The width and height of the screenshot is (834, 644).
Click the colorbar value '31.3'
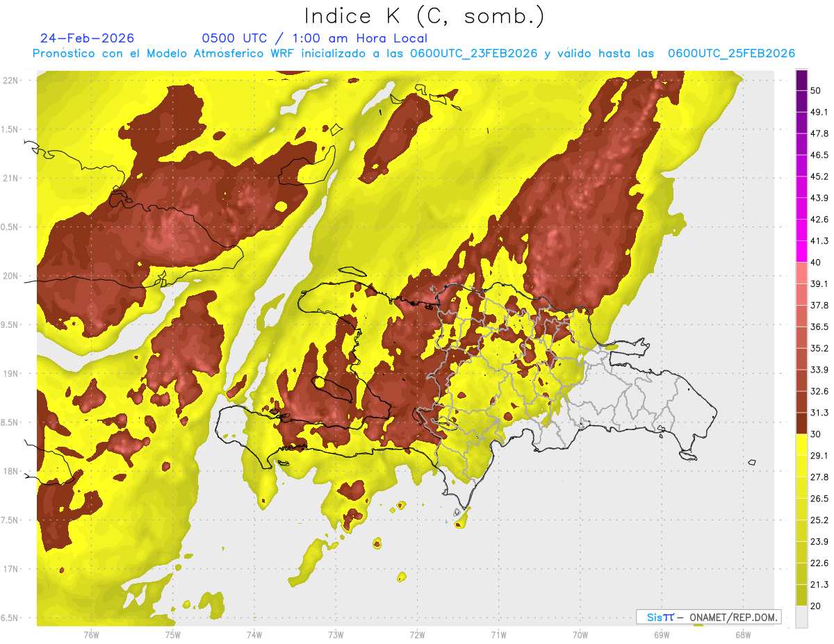coord(819,413)
